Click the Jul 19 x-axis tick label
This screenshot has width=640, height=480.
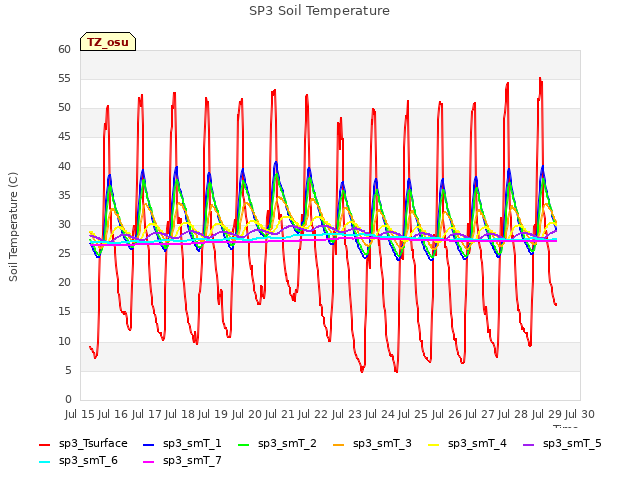[x=213, y=414]
